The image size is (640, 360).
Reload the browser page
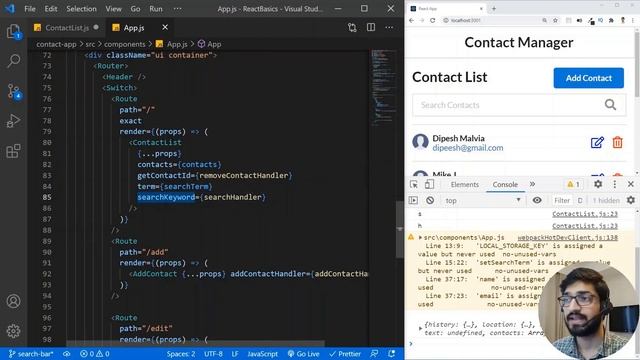[432, 20]
